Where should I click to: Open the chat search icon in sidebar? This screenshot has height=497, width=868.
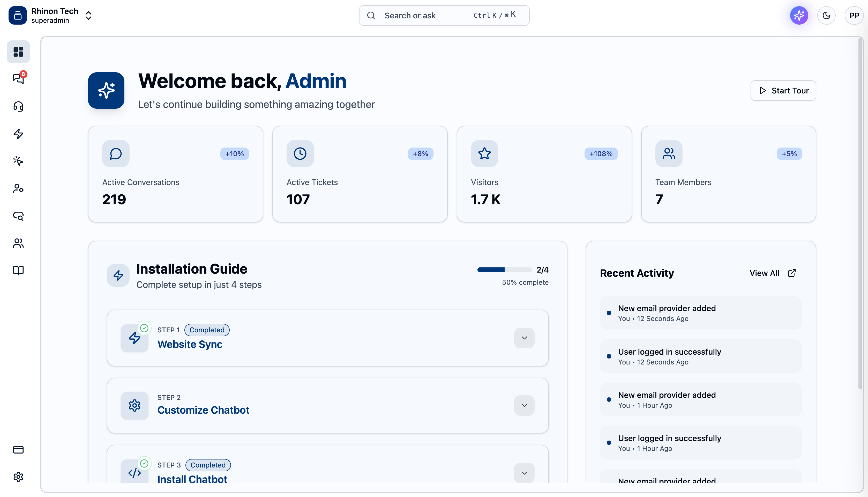[18, 216]
